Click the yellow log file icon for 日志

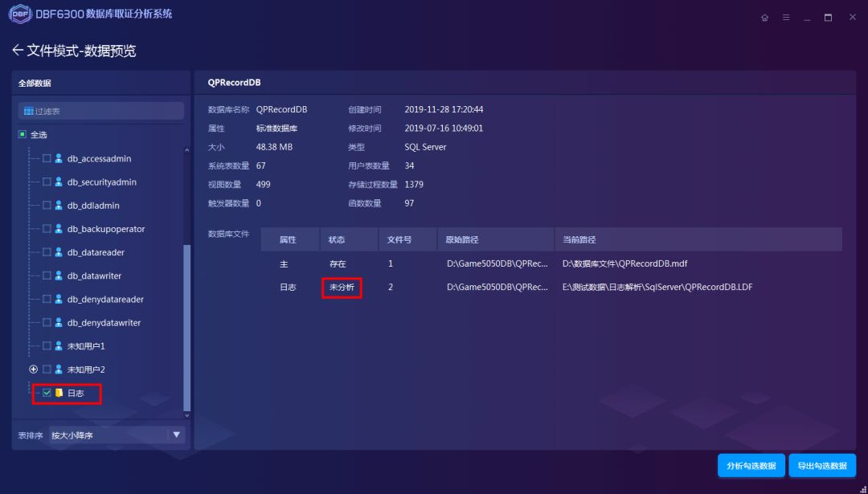59,394
